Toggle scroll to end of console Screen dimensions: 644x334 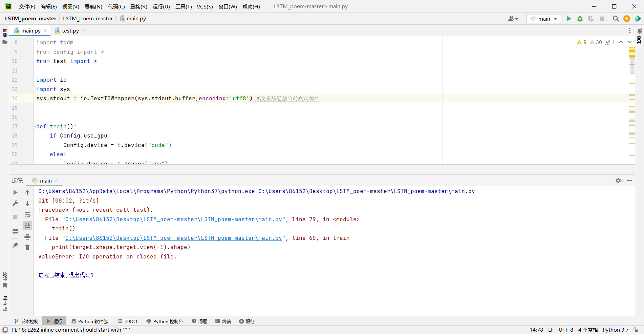click(x=27, y=225)
